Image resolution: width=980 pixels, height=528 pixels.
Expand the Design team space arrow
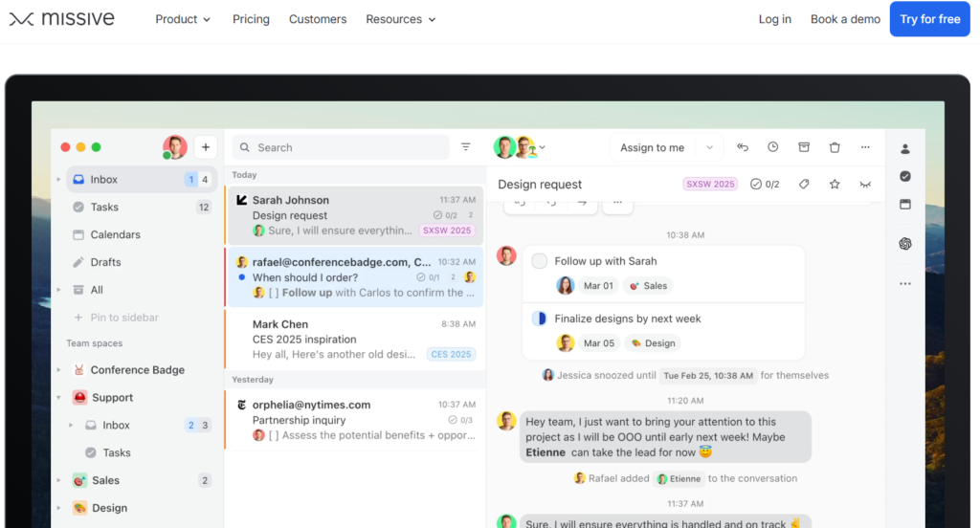(x=58, y=507)
